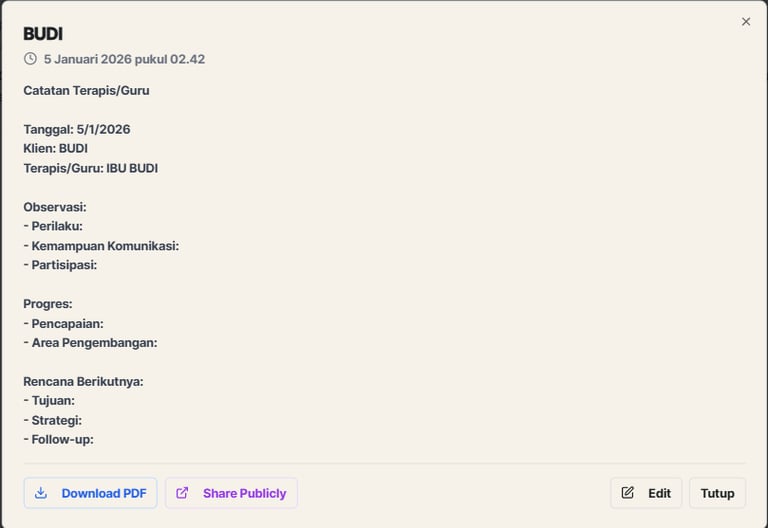This screenshot has height=528, width=768.
Task: Click the Observasi section heading
Action: coord(55,207)
